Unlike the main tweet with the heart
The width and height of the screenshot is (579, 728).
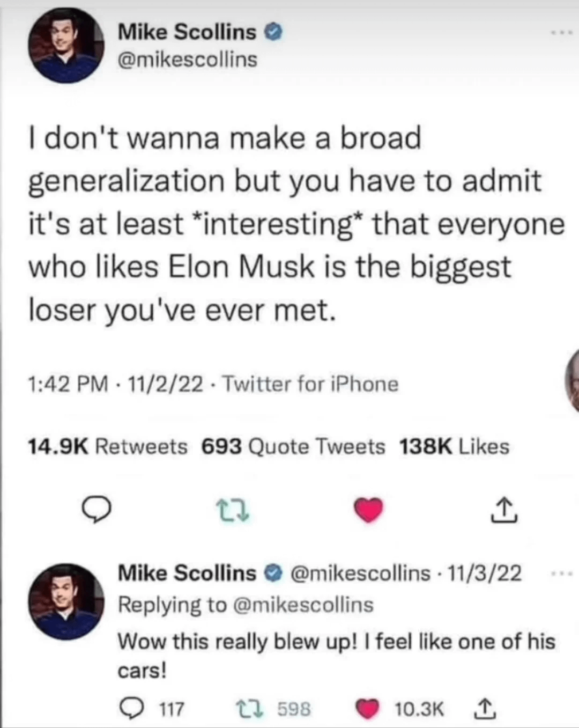click(369, 510)
